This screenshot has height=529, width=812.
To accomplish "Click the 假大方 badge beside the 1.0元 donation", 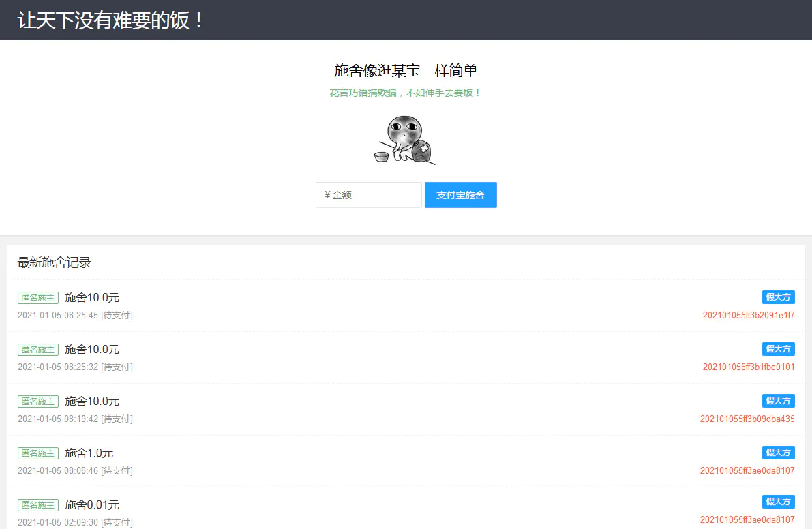I will [778, 452].
